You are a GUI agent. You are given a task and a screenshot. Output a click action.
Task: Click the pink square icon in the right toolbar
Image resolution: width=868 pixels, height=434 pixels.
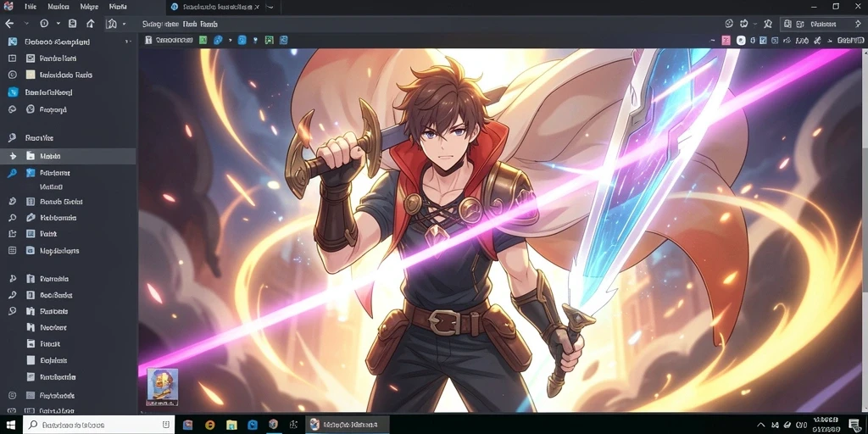(726, 41)
